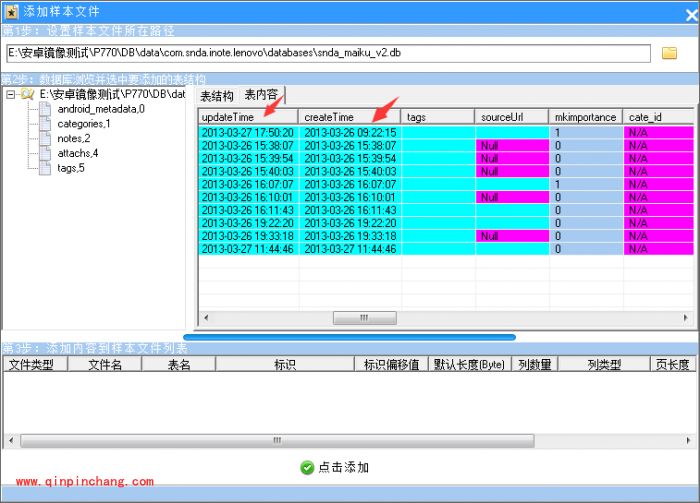Click the updateTime column header
This screenshot has width=700, height=503.
(248, 117)
